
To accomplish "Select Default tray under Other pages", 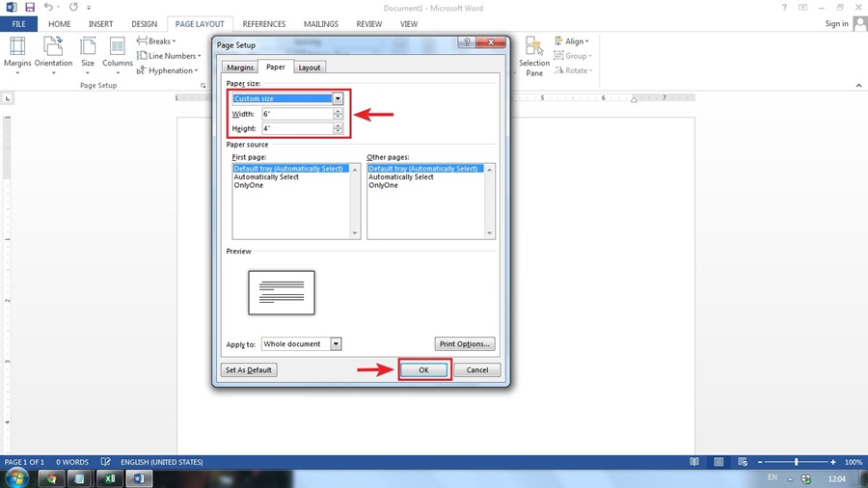I will pos(425,169).
